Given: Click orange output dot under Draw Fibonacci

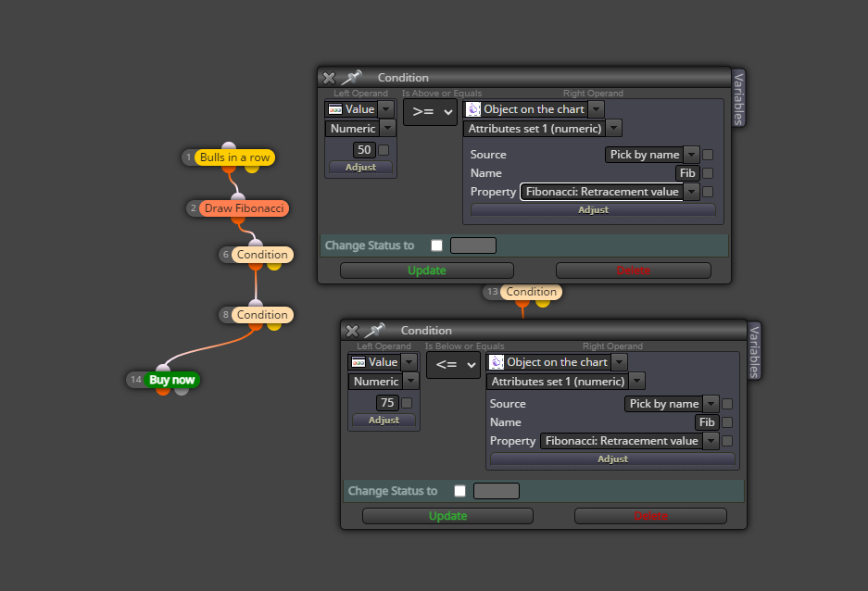Looking at the screenshot, I should (x=238, y=220).
